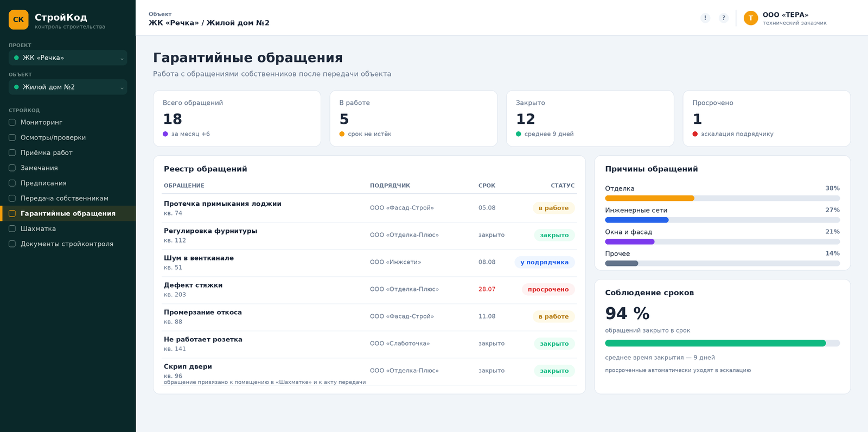Click the green 94% deadlines progress bar
This screenshot has width=868, height=432.
(715, 343)
